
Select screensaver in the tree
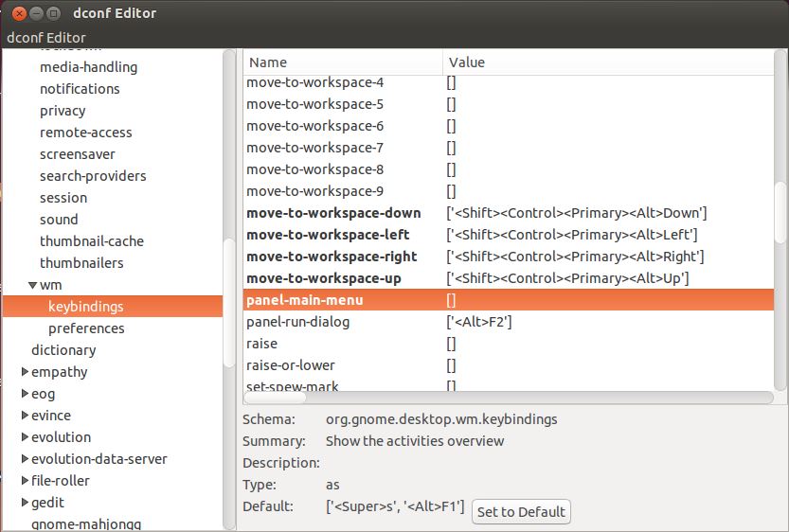pyautogui.click(x=77, y=154)
